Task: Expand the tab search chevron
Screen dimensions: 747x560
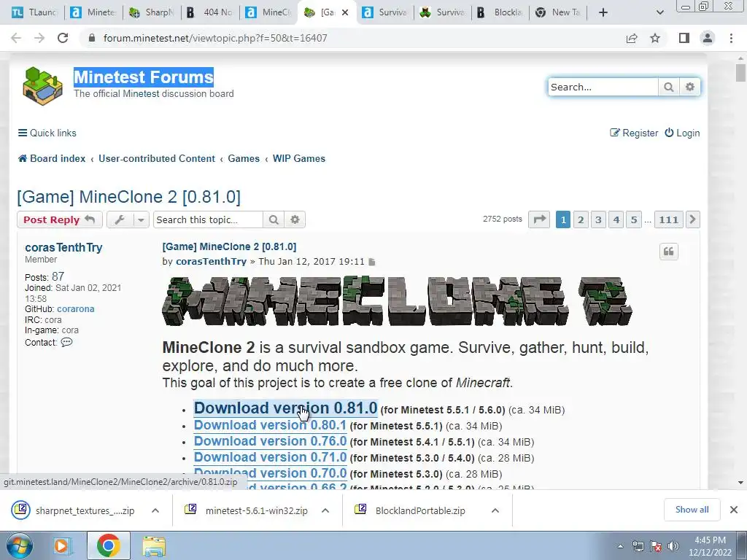Action: pyautogui.click(x=659, y=12)
